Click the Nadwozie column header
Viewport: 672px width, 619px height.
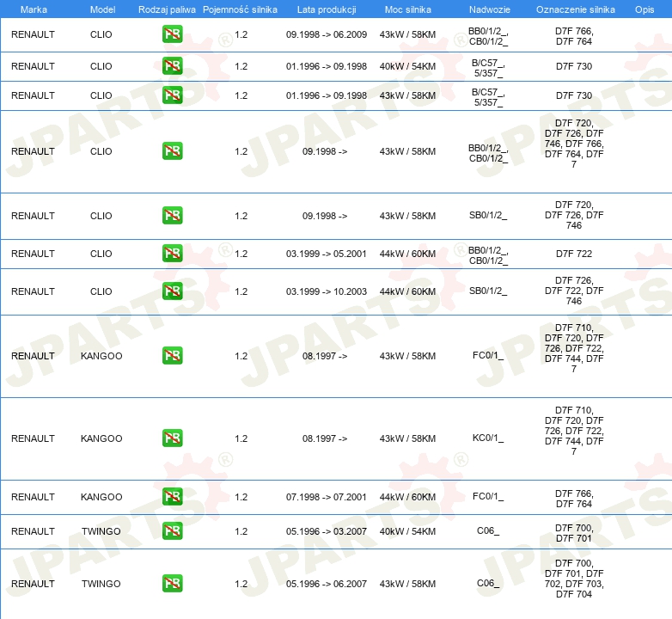click(x=487, y=9)
